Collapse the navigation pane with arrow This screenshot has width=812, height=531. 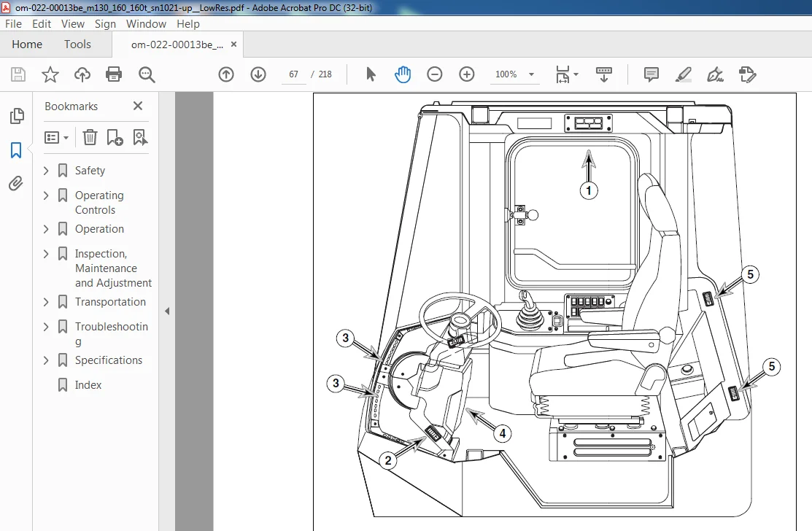coord(167,311)
